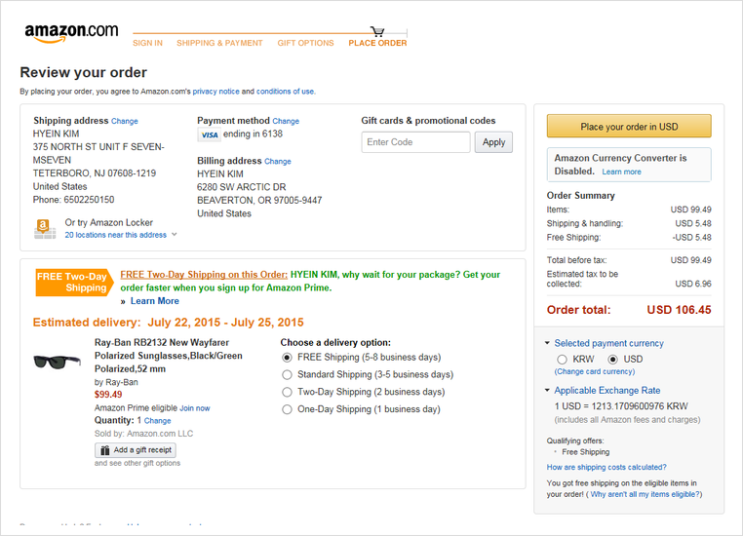The width and height of the screenshot is (743, 536).
Task: Change the shipping address
Action: (125, 121)
